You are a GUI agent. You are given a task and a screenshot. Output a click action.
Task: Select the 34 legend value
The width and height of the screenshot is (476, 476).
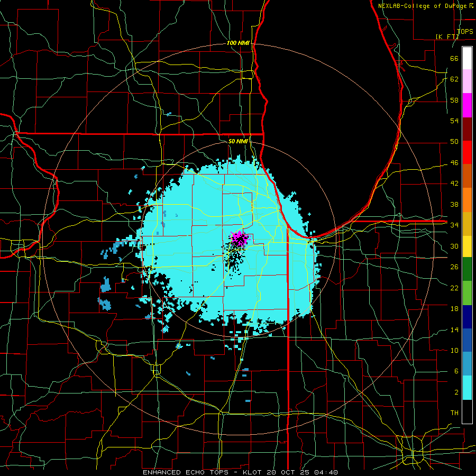[454, 225]
